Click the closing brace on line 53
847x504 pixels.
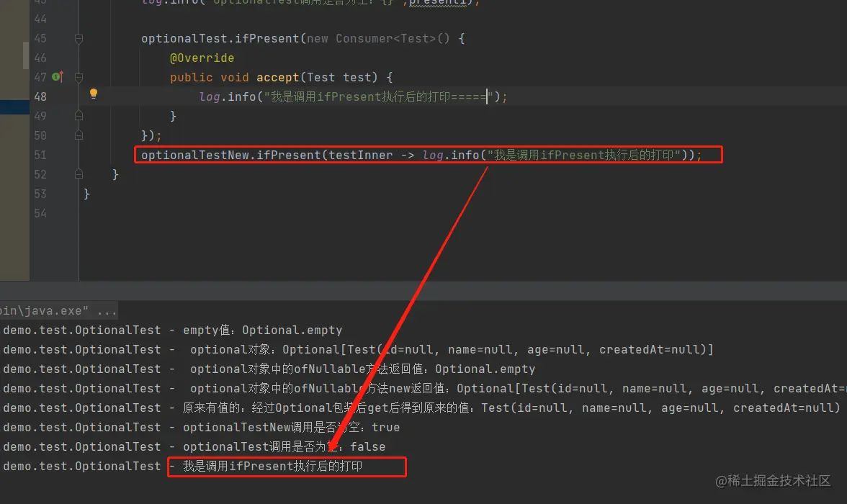[x=87, y=194]
